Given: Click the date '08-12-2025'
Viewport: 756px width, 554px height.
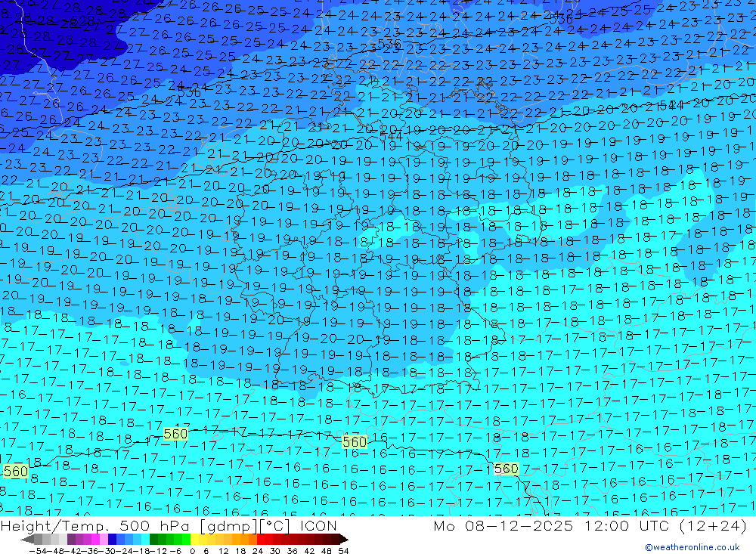Looking at the screenshot, I should click(x=519, y=526).
